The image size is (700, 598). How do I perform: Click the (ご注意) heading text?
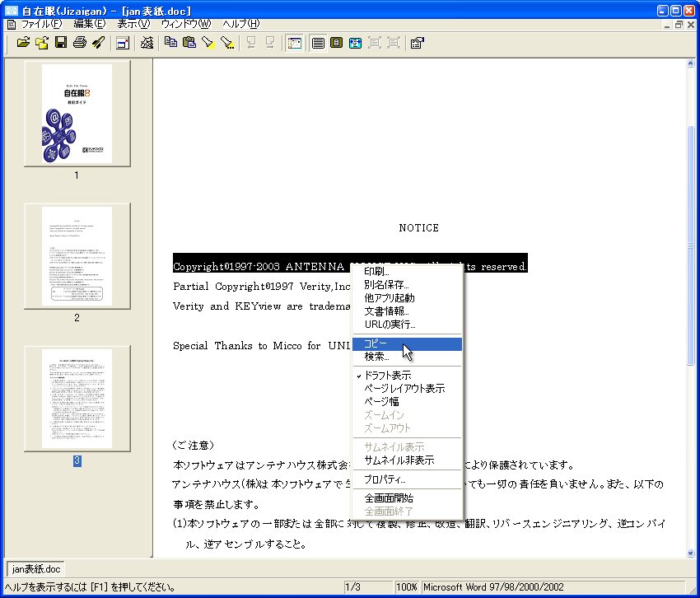(193, 446)
